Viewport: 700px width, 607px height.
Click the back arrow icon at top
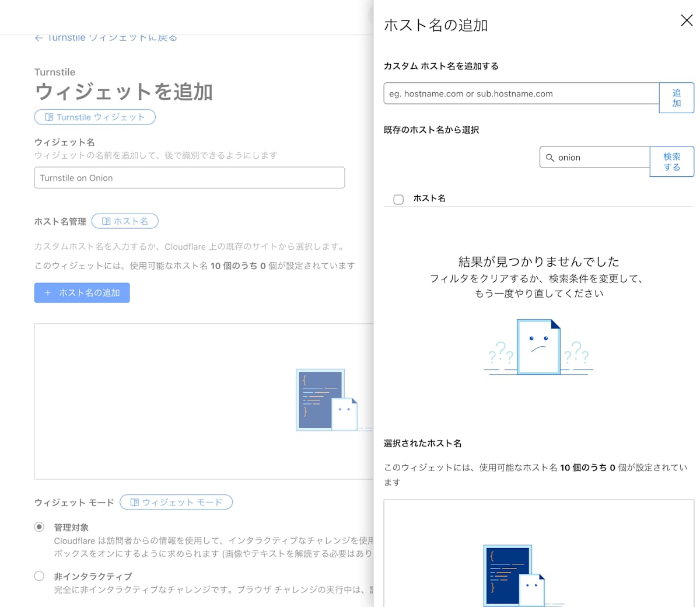point(38,38)
